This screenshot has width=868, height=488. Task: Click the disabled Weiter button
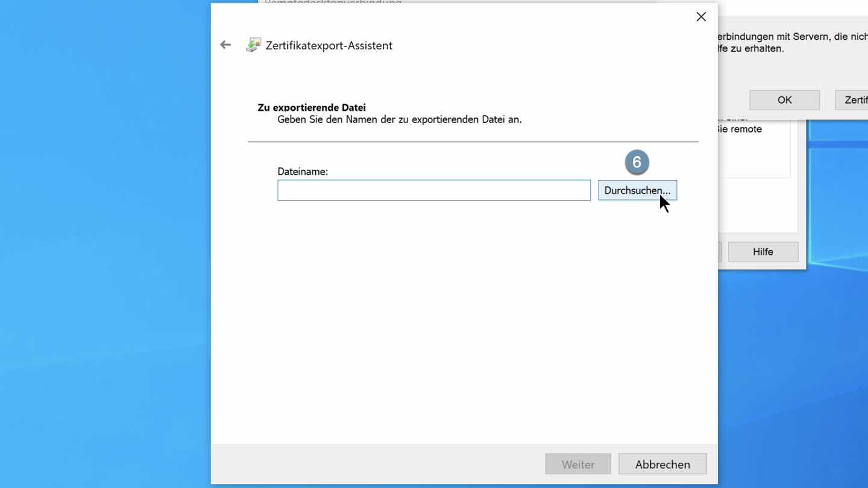[578, 465]
